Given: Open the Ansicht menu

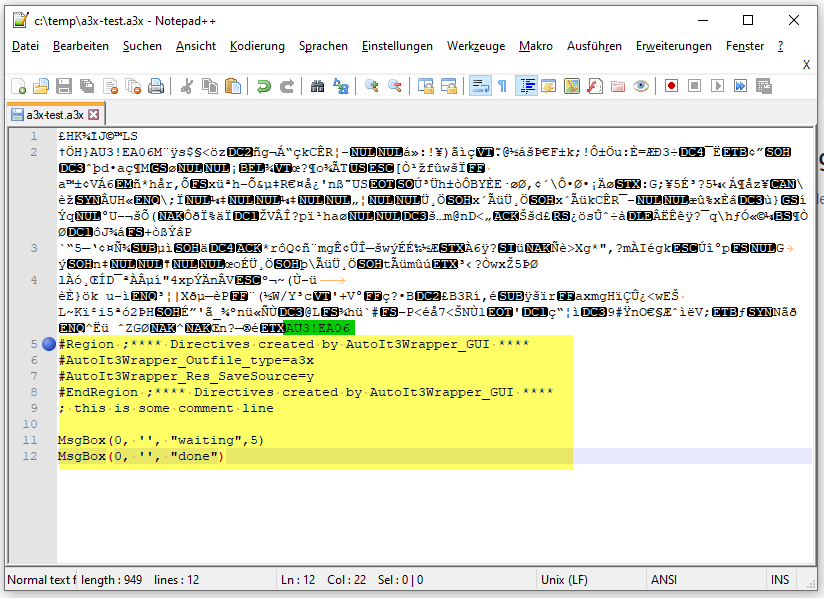Looking at the screenshot, I should tap(196, 46).
